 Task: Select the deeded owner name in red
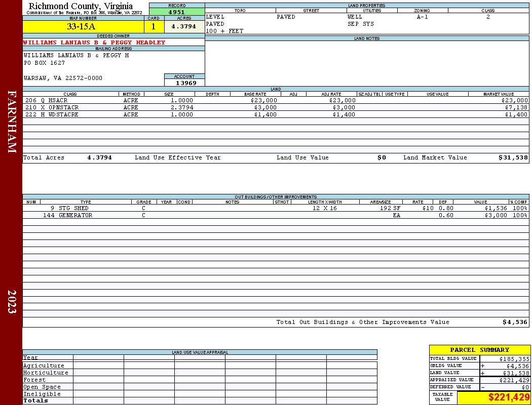(94, 43)
